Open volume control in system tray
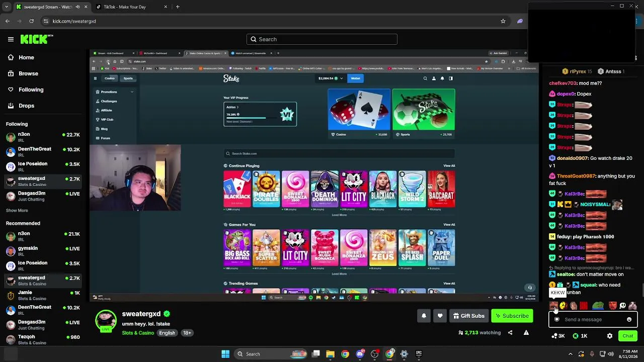 coord(610,354)
